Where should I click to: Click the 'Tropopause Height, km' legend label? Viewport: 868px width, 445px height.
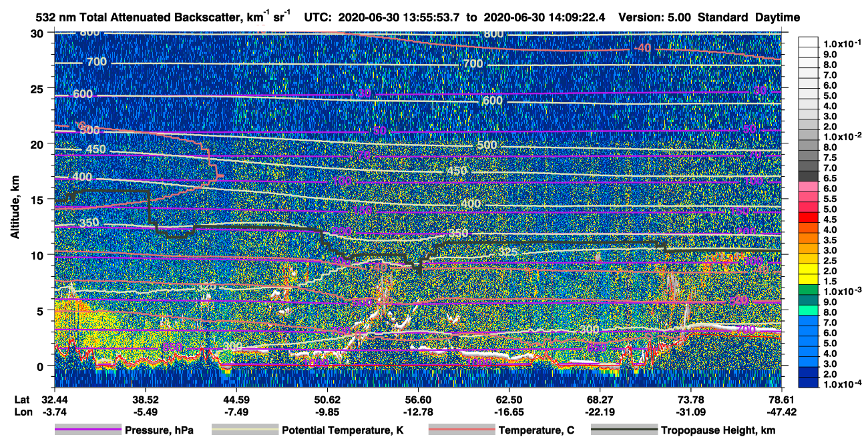(718, 430)
